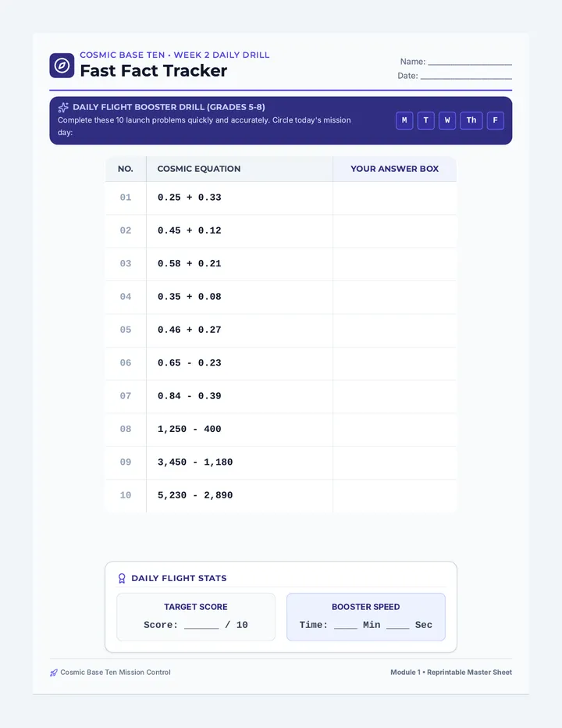Click the award ribbon icon by Daily Flight Stats

coord(122,578)
